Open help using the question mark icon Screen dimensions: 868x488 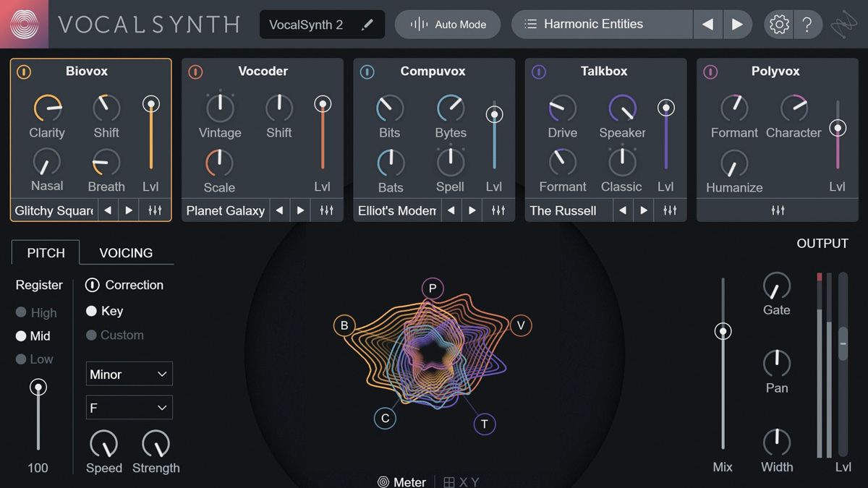pyautogui.click(x=809, y=23)
